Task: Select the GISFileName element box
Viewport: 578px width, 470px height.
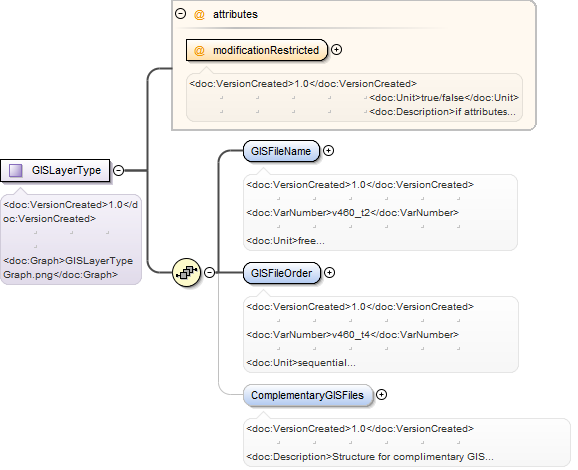Action: (x=281, y=151)
